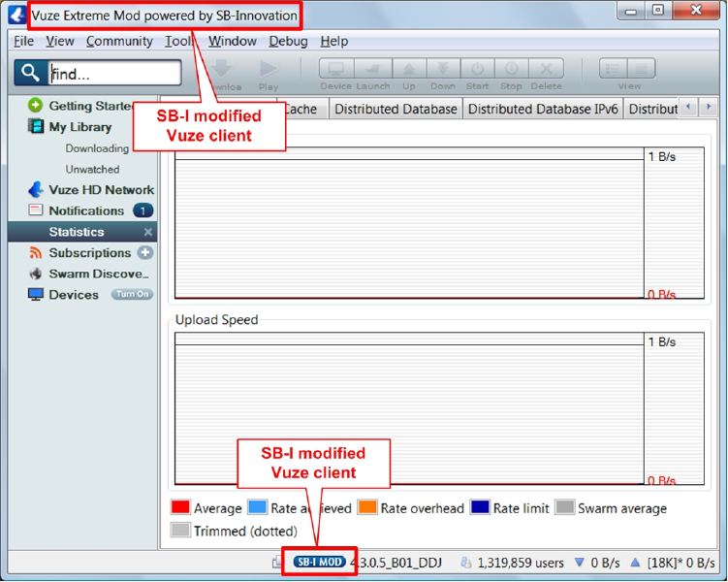The height and width of the screenshot is (582, 728).
Task: Click the Stop toolbar icon
Action: [511, 68]
